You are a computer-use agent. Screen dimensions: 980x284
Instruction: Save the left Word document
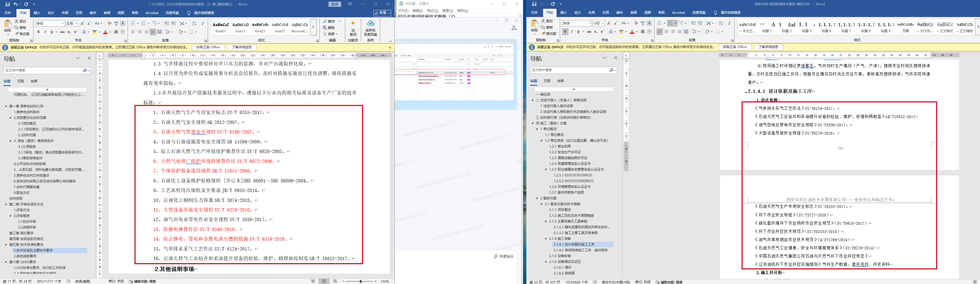[x=7, y=4]
